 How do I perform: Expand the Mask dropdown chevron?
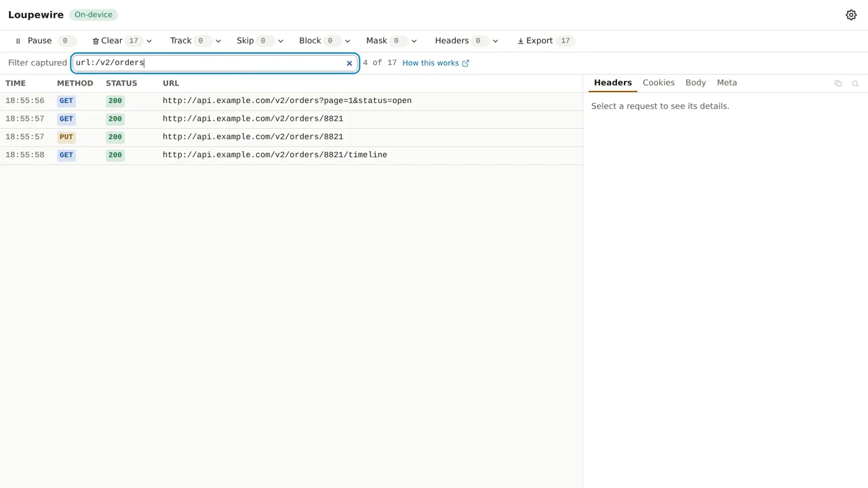coord(414,41)
